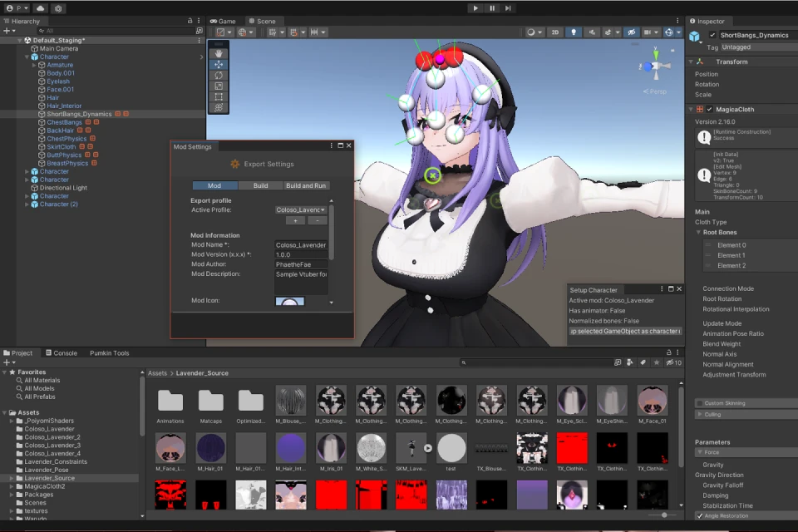Click the Mod Name input field
798x532 pixels.
[301, 245]
